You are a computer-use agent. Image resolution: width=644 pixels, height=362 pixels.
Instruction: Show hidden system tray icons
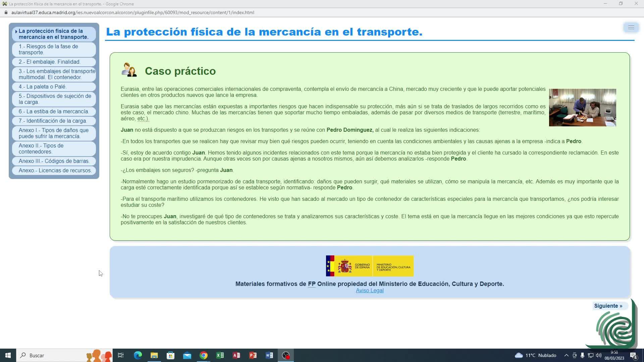point(567,355)
